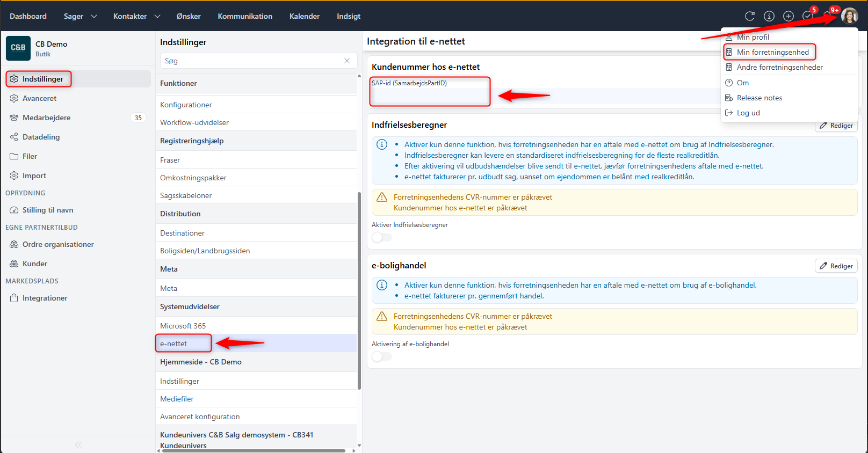Click the C&B company logo
Viewport: 868px width, 453px height.
point(18,48)
